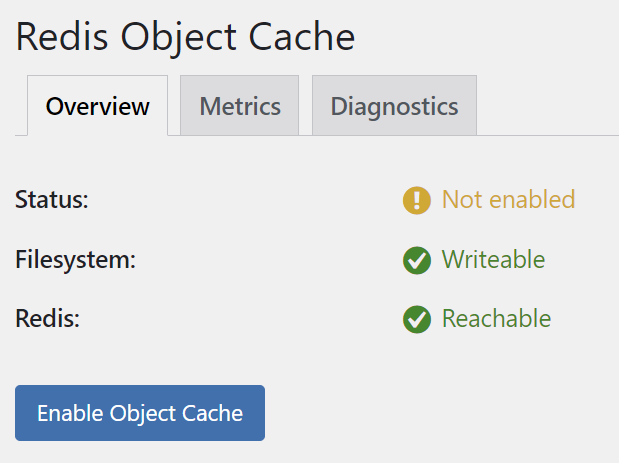Screen dimensions: 619x463
Task: Click the yellow warning icon beside Status
Action: click(416, 200)
